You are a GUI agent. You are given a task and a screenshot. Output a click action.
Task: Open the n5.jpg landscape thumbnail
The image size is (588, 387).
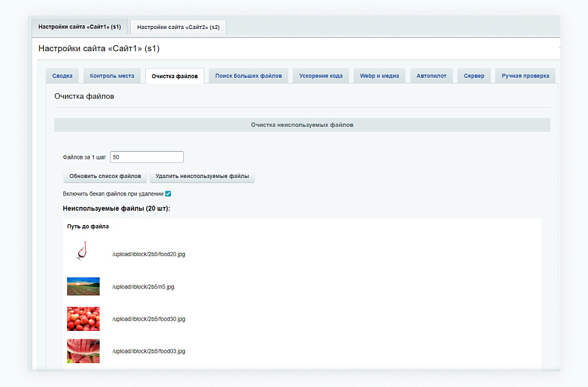click(83, 286)
